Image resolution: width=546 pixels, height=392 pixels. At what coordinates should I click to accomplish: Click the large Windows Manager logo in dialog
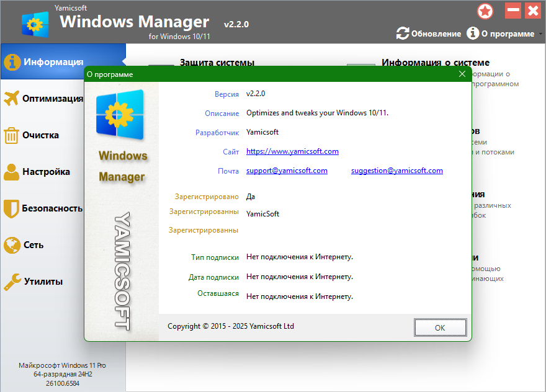120,115
